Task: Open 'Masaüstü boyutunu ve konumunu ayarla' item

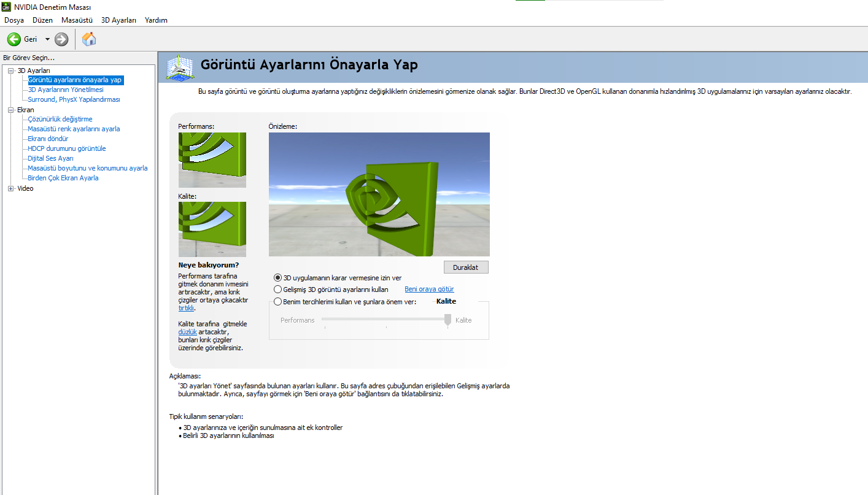Action: click(x=88, y=168)
